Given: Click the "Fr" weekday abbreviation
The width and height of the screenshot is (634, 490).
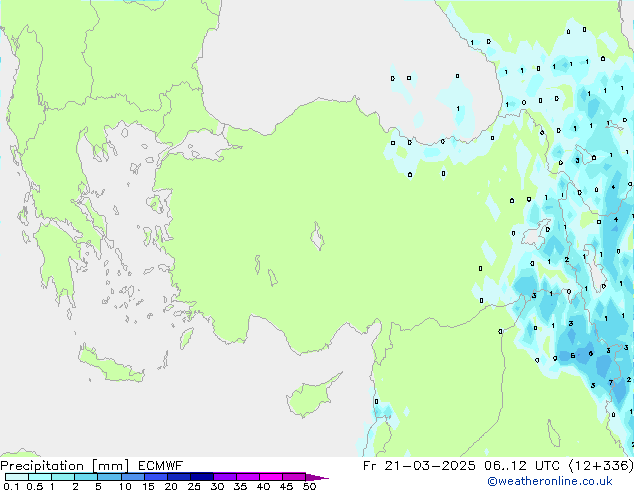Looking at the screenshot, I should pos(370,466).
